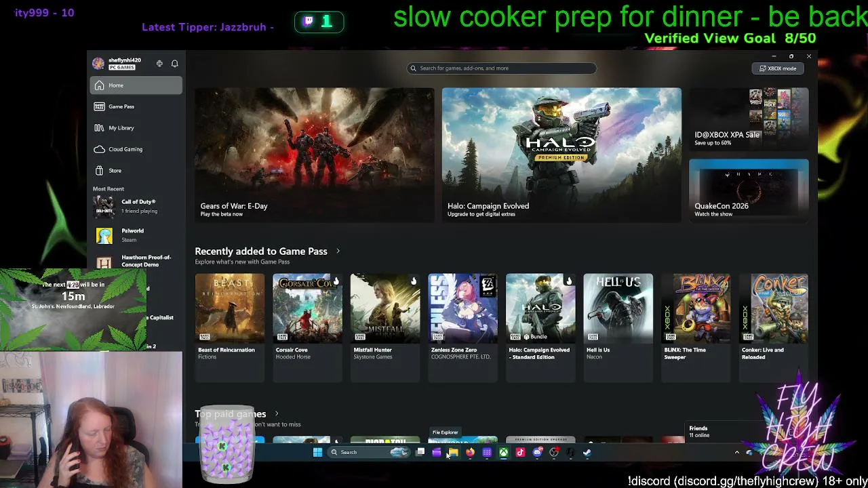Image resolution: width=868 pixels, height=488 pixels.
Task: Switch on XBOX mode button
Action: [x=778, y=68]
